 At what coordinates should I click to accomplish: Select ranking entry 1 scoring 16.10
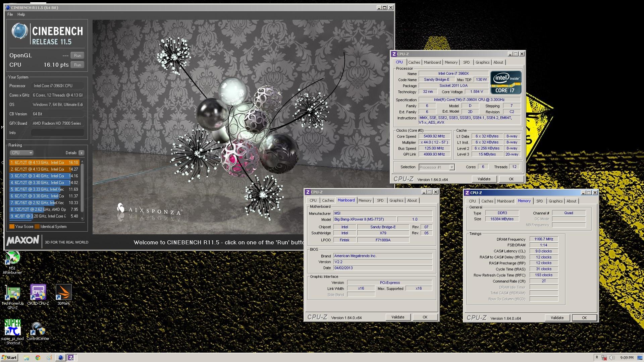(45, 163)
